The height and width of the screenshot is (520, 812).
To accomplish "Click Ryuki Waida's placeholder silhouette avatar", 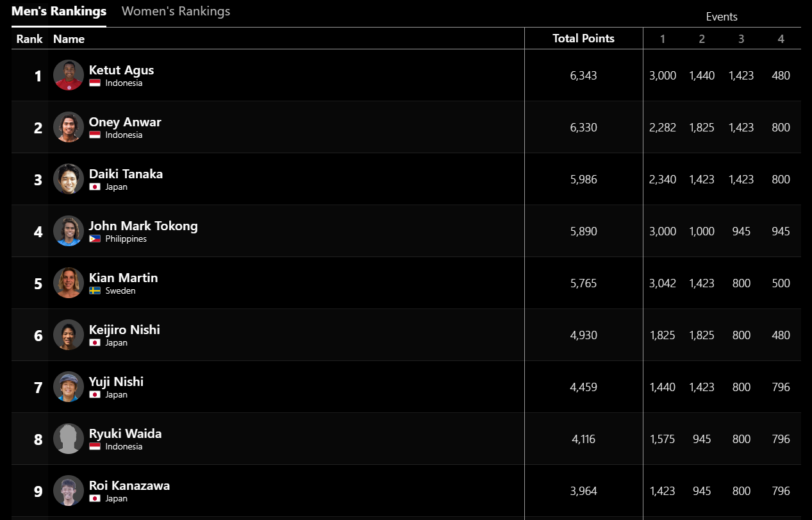I will pos(69,439).
